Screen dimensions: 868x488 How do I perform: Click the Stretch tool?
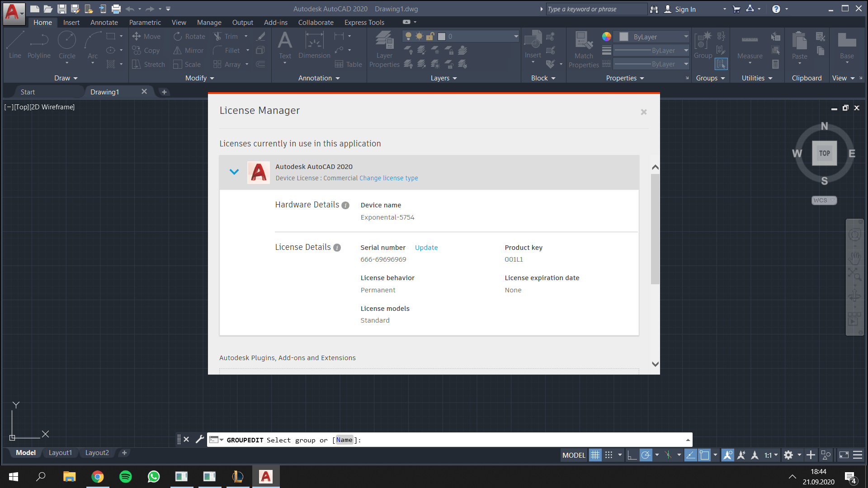(148, 65)
